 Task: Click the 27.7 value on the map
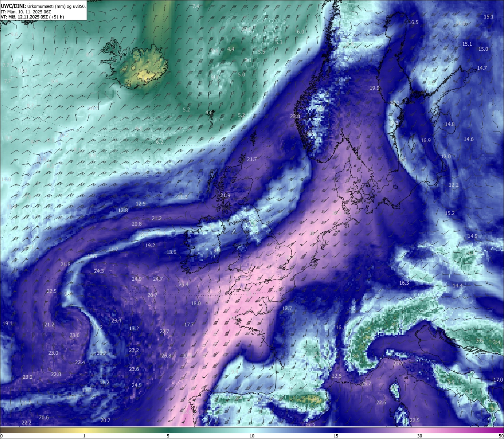[165, 332]
